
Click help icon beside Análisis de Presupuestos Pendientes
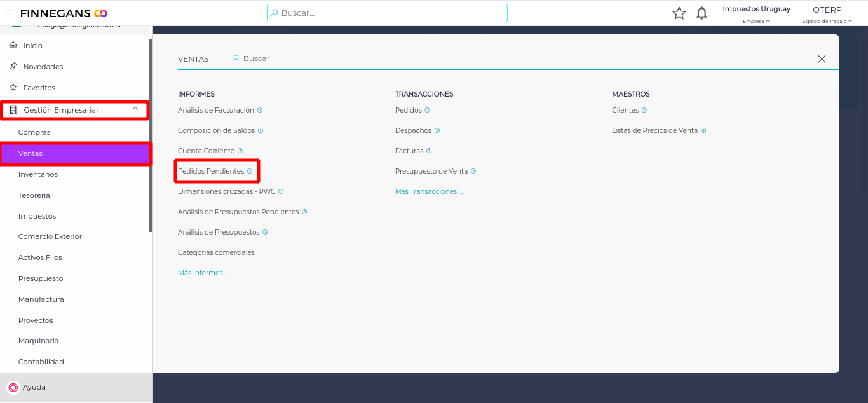(304, 212)
